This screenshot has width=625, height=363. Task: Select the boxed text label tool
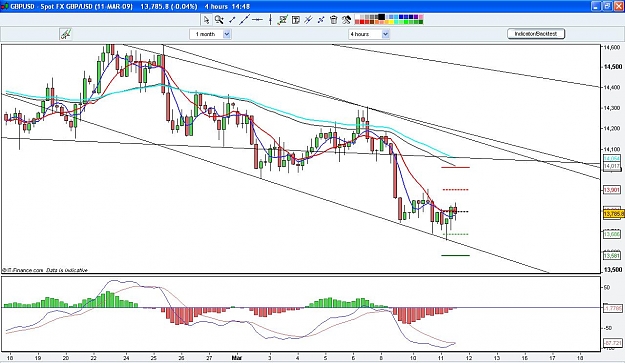pyautogui.click(x=296, y=20)
